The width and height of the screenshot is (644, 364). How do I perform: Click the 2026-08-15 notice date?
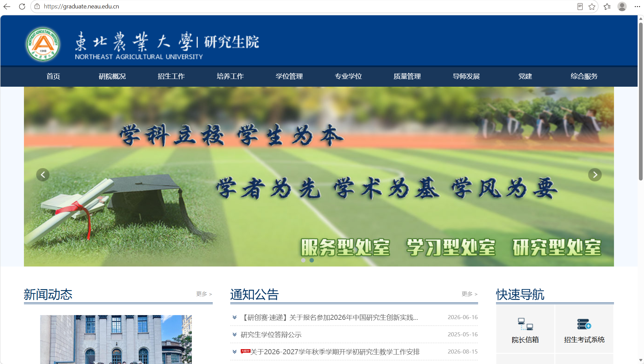pyautogui.click(x=463, y=352)
